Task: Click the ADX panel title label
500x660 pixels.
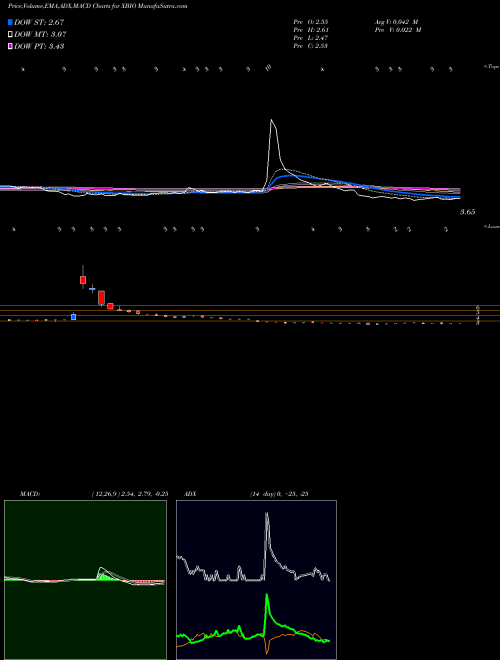Action: [190, 494]
